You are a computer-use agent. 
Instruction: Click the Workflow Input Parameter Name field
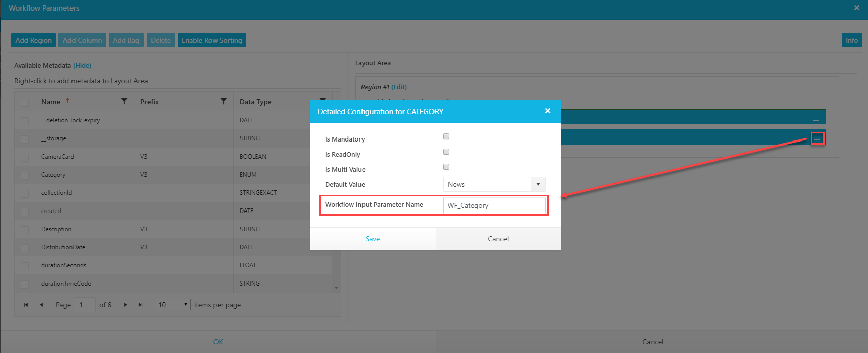click(494, 205)
